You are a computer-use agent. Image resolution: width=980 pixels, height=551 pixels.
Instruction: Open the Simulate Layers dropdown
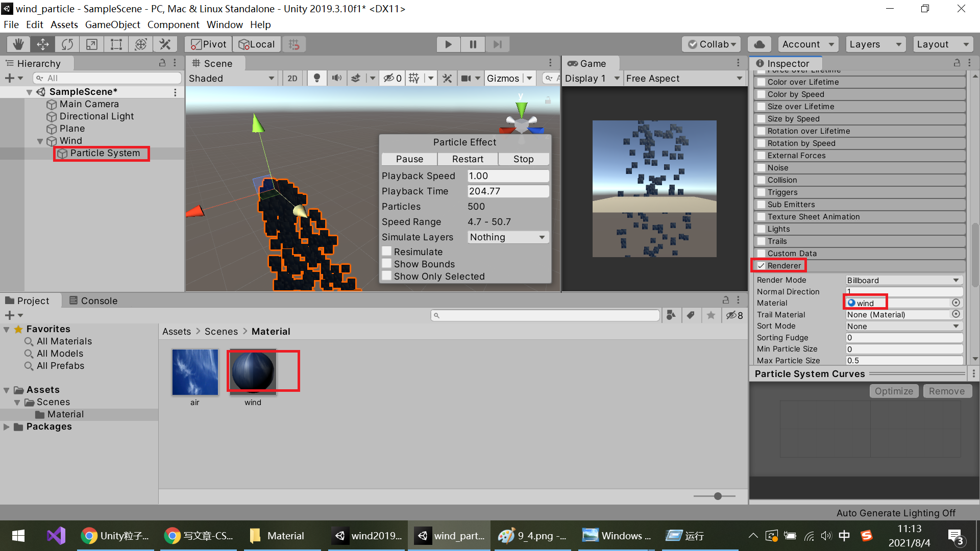508,237
